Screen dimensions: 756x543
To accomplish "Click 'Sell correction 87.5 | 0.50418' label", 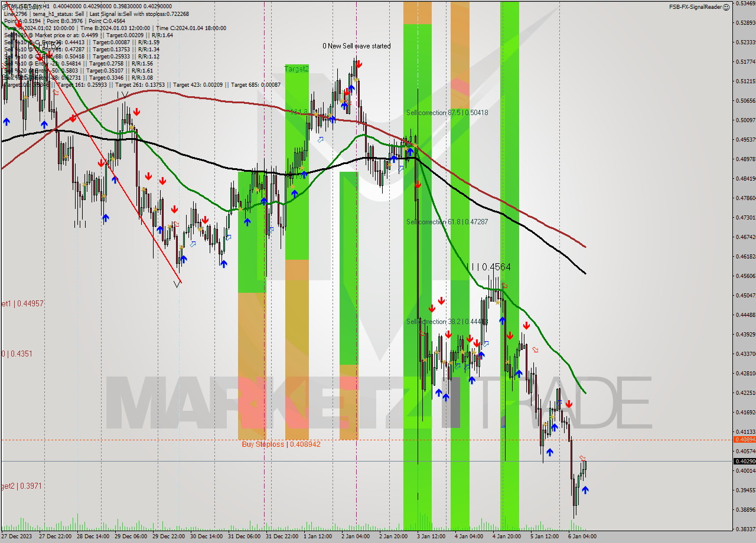I will tap(447, 113).
